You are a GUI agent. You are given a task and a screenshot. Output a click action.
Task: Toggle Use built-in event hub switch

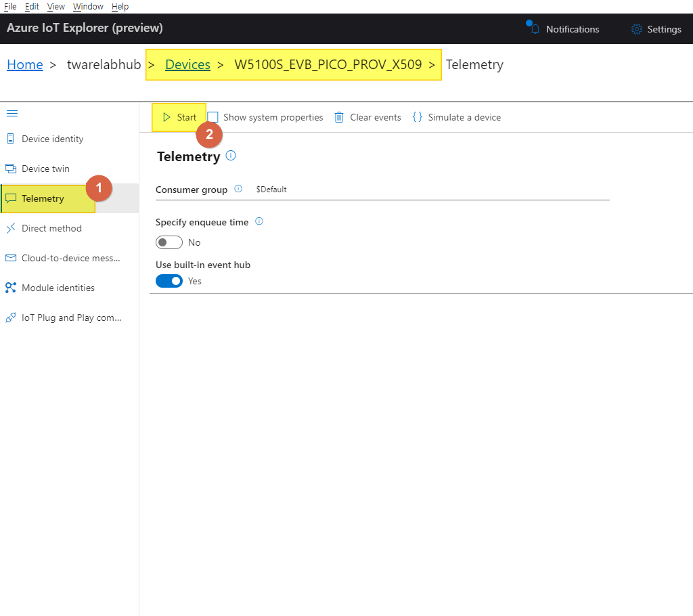[169, 281]
